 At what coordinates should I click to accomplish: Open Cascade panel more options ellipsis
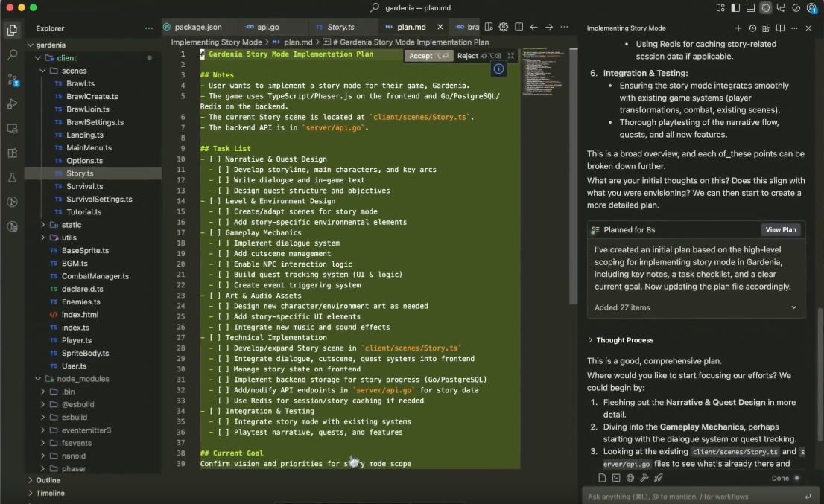(x=794, y=28)
